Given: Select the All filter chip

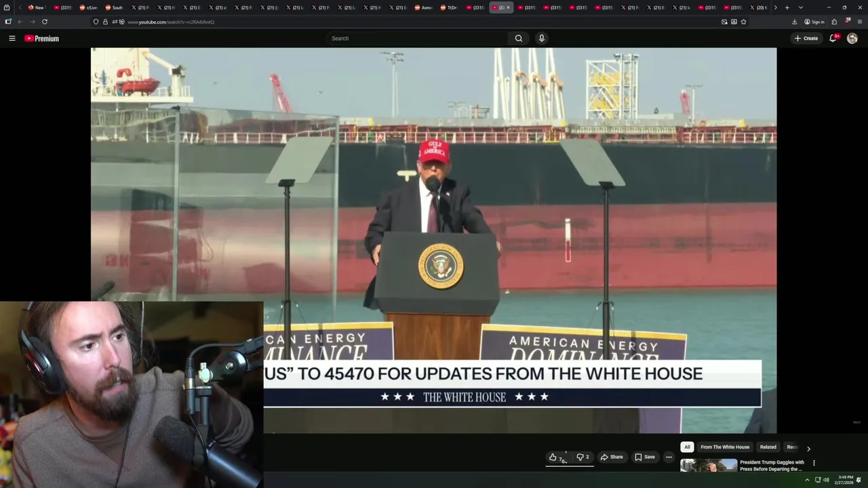Looking at the screenshot, I should coord(687,447).
